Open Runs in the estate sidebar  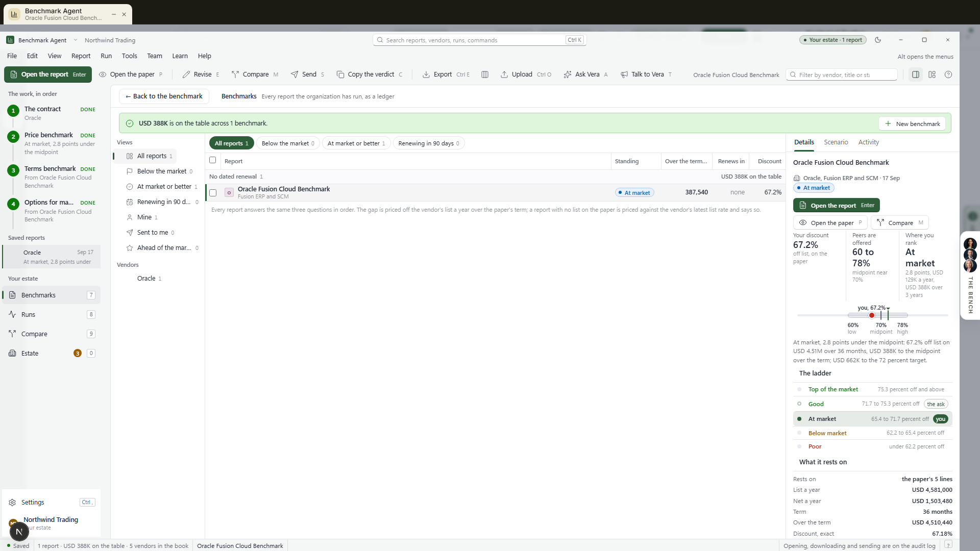[51, 314]
